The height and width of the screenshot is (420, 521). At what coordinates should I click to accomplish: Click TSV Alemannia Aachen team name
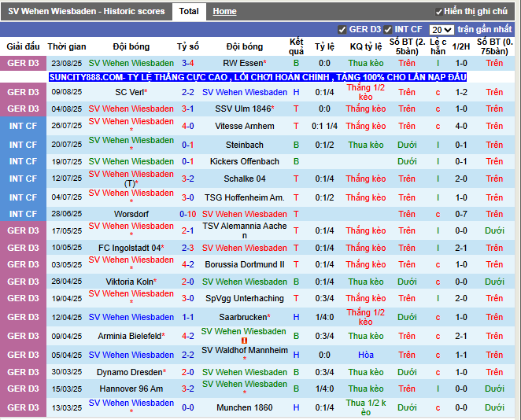(x=245, y=230)
